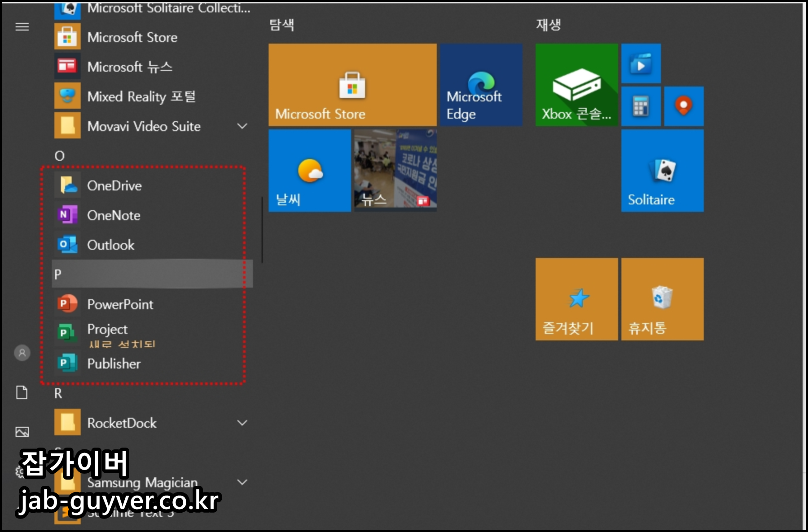Open the Maps small tile
808x532 pixels.
point(684,106)
